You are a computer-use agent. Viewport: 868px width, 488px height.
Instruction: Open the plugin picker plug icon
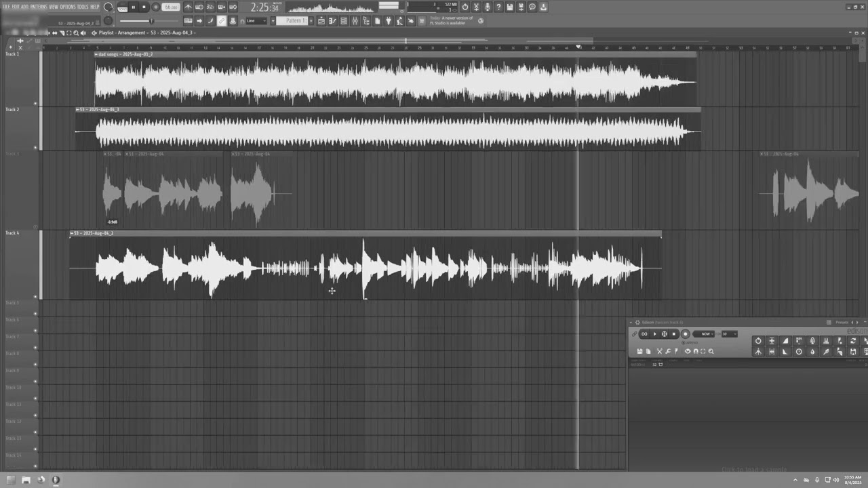(389, 21)
